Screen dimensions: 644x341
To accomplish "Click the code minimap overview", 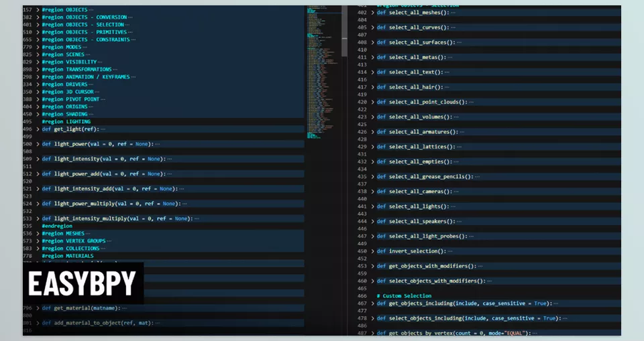I will click(323, 72).
